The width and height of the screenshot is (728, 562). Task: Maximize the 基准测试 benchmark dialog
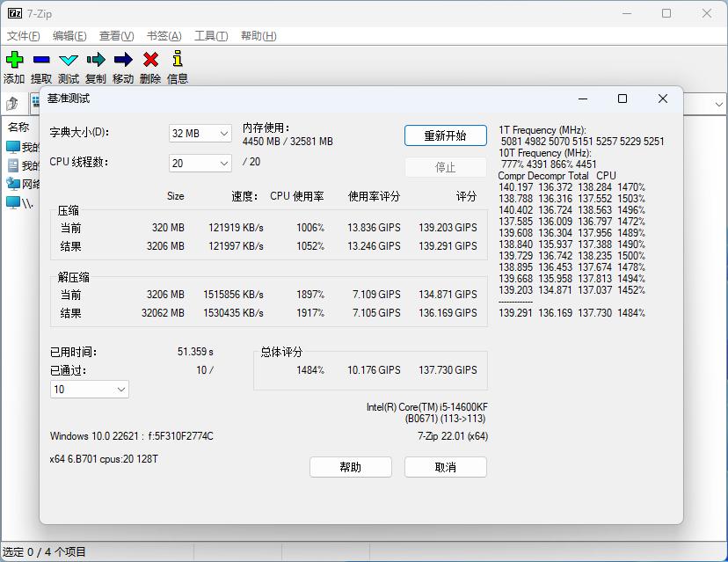pyautogui.click(x=622, y=99)
